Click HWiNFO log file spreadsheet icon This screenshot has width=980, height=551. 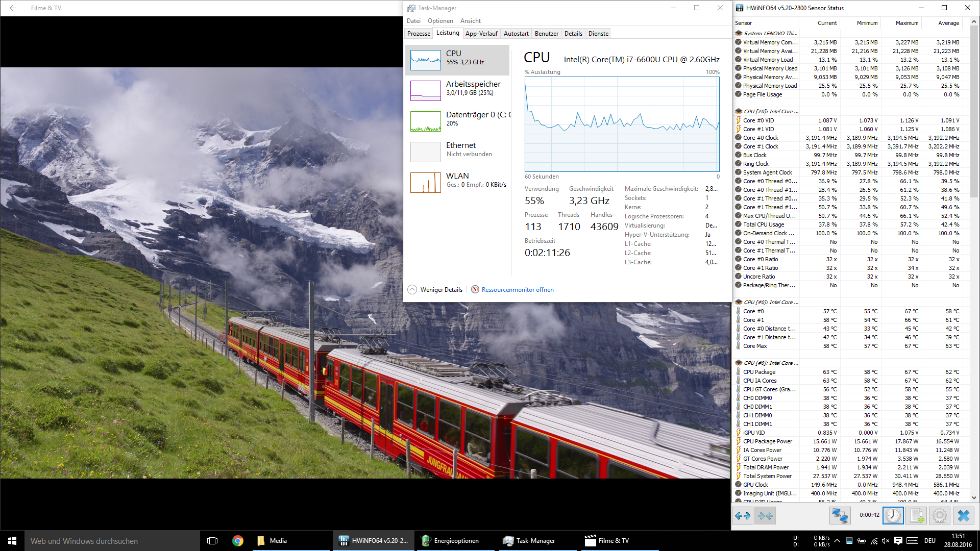917,516
